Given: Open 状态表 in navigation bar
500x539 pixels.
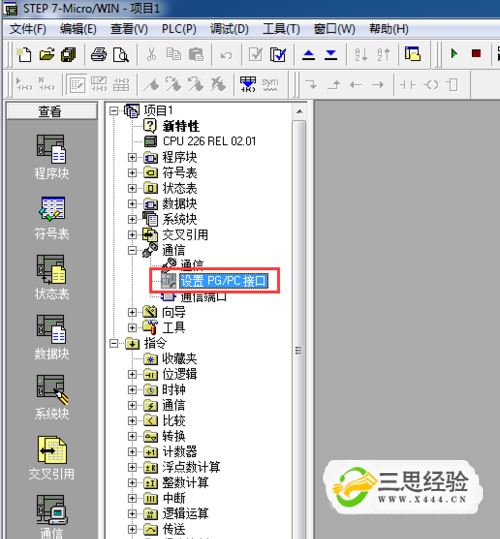Looking at the screenshot, I should pyautogui.click(x=52, y=278).
